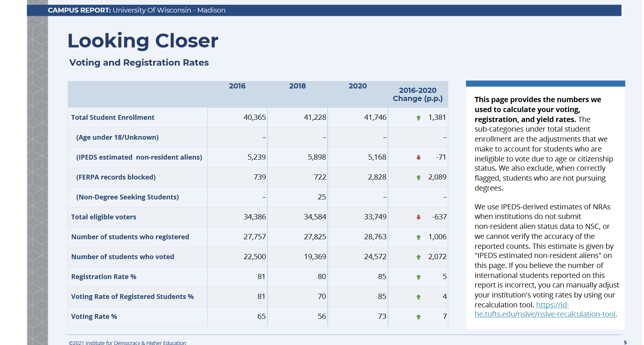Click the Registration Rate % row label

(x=104, y=276)
